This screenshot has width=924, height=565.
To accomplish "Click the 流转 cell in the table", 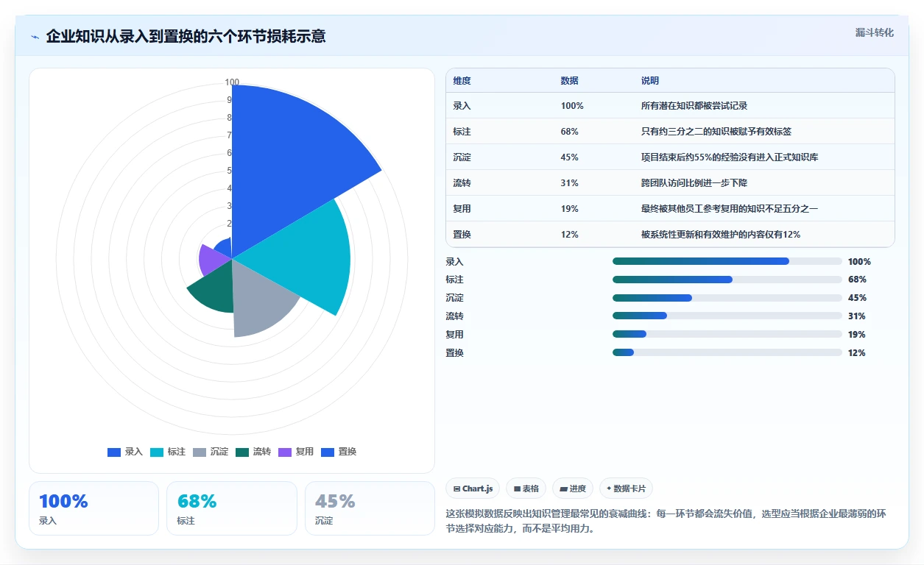I will coord(462,183).
